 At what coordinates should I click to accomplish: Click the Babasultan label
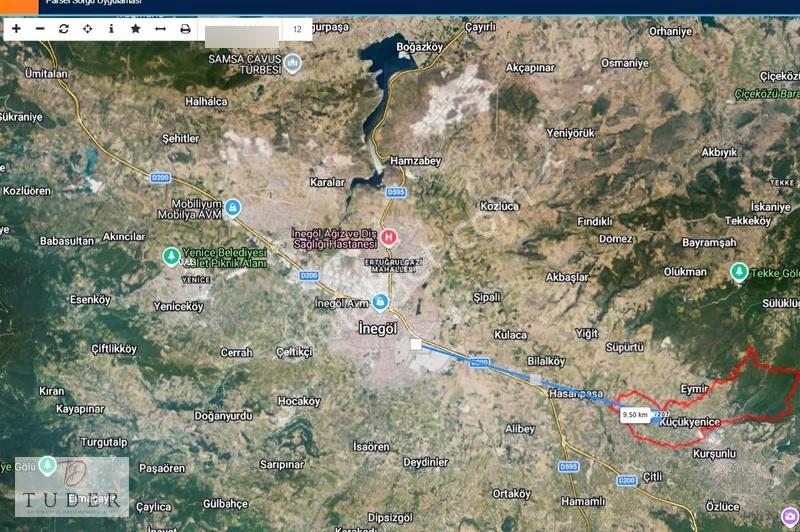tap(67, 241)
